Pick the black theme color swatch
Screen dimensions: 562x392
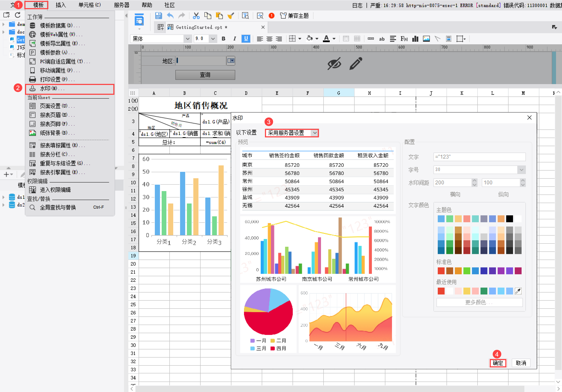(x=509, y=219)
